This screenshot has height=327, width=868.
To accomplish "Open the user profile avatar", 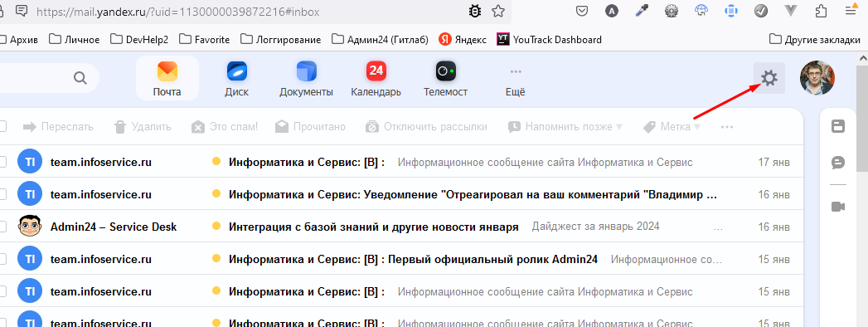I will pos(817,77).
